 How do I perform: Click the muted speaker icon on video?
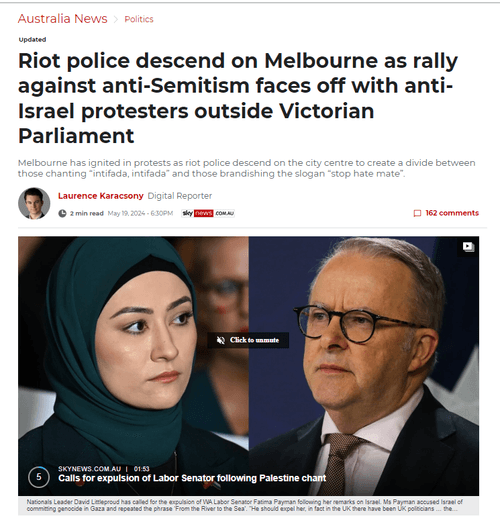pos(221,340)
